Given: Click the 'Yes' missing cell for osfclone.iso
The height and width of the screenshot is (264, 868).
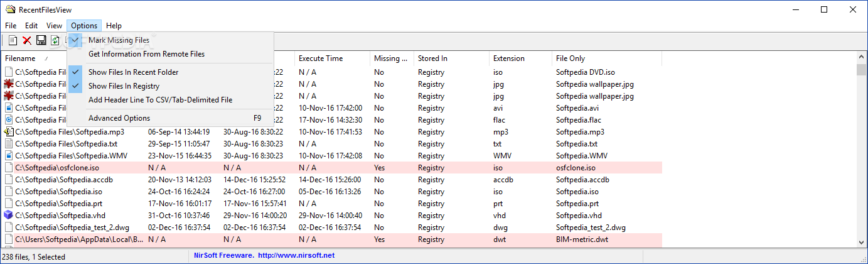Looking at the screenshot, I should click(380, 168).
